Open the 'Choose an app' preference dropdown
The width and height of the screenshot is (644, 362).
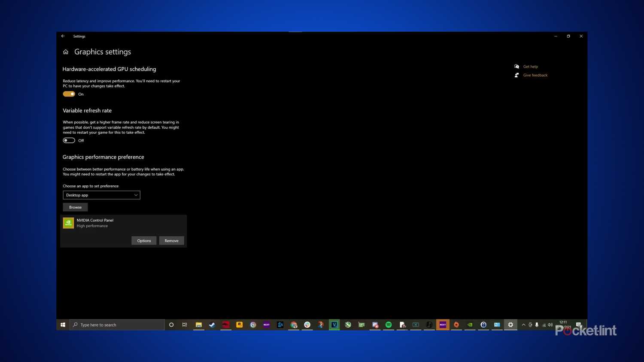click(101, 195)
